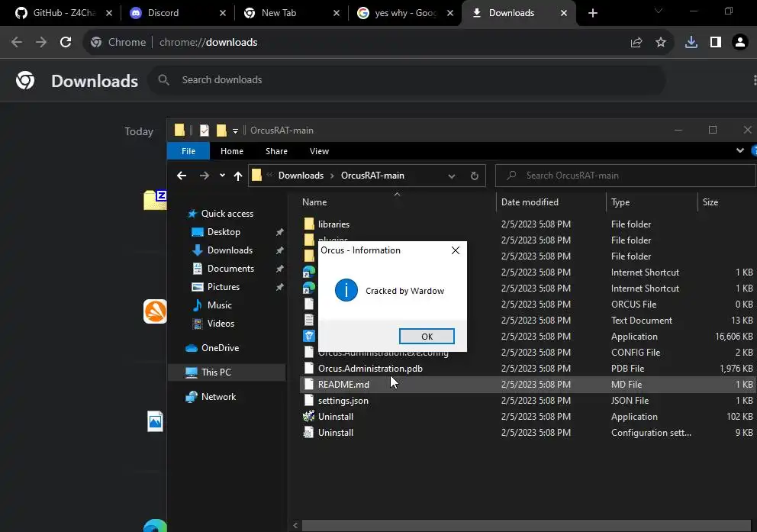Select the Orcus.Administration.pdb file
The height and width of the screenshot is (532, 757).
tap(370, 369)
